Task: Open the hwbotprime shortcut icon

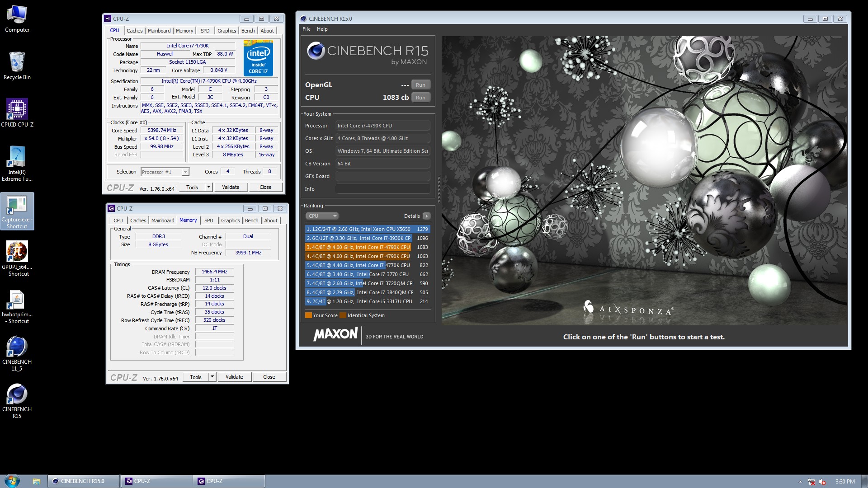Action: click(x=17, y=306)
